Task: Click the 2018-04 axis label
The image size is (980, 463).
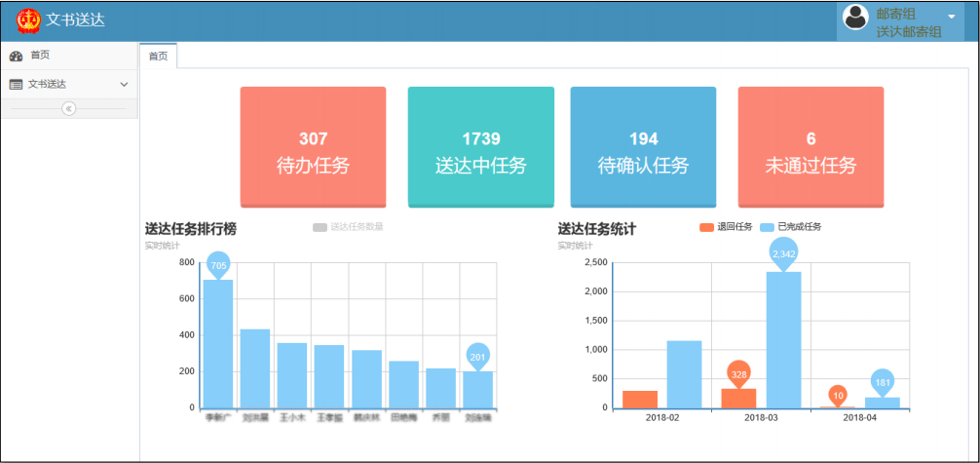Action: (859, 417)
